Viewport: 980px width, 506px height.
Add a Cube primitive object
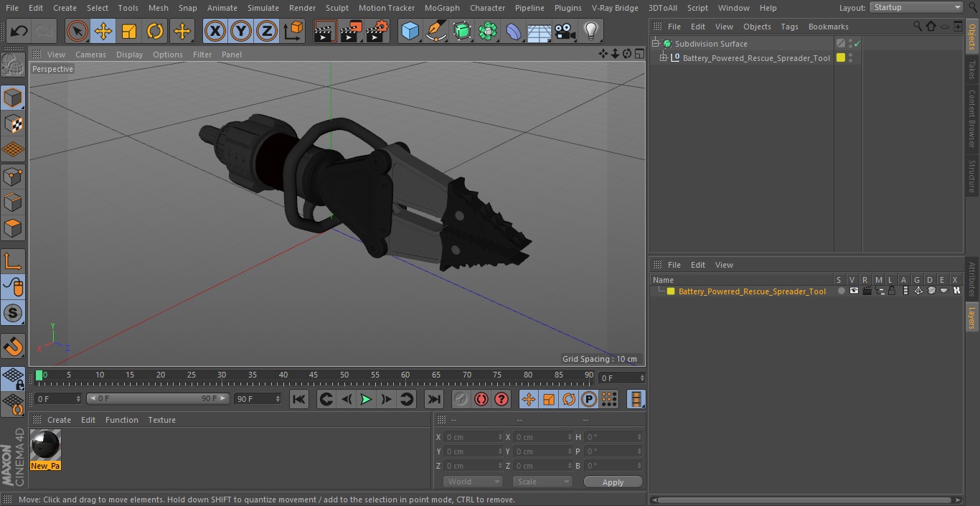click(410, 31)
